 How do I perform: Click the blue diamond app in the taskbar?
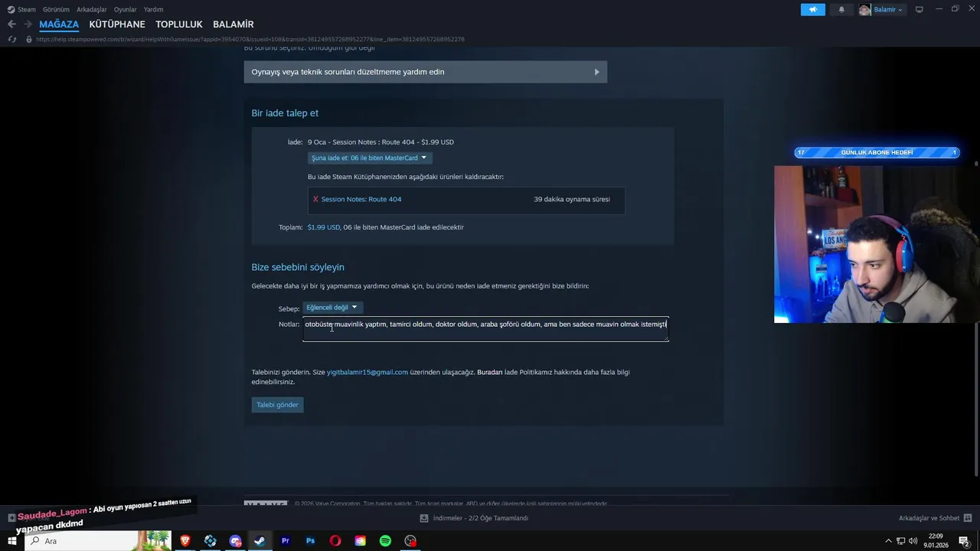(210, 541)
